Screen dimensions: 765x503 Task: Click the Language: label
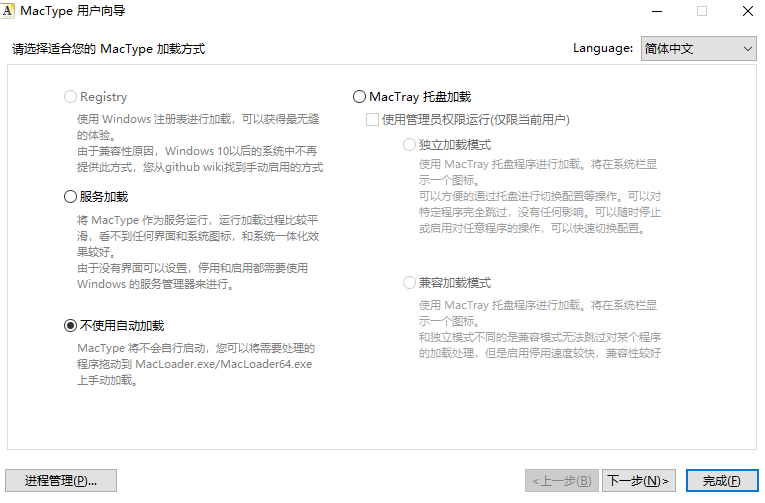click(603, 48)
